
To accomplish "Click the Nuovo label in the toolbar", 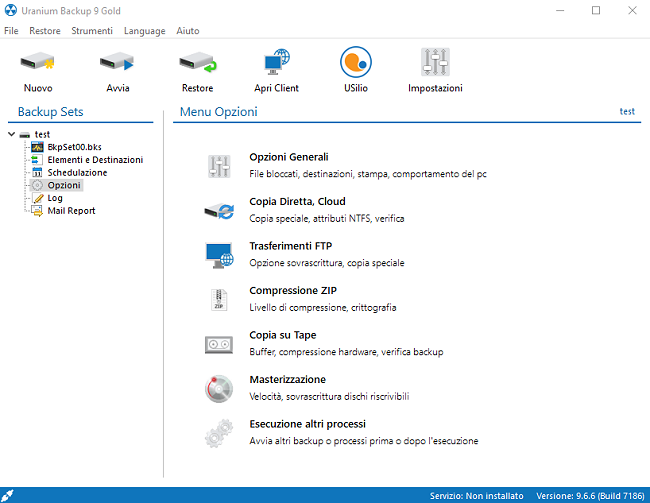I will coord(38,88).
